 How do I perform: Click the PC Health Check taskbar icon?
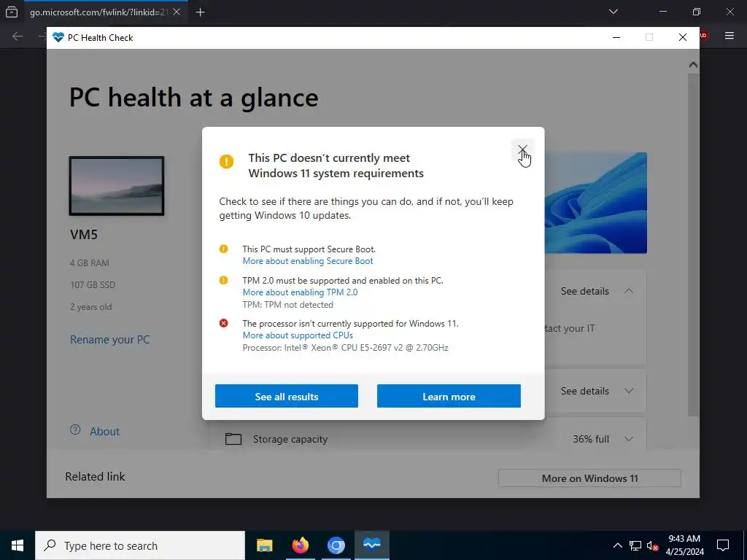coord(371,545)
